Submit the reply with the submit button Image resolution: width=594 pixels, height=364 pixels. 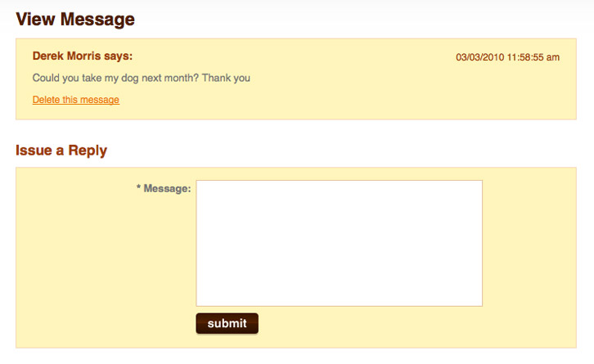227,323
